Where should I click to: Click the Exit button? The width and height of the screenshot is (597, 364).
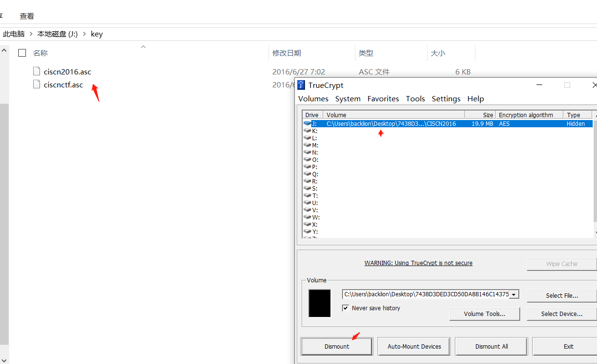(565, 346)
